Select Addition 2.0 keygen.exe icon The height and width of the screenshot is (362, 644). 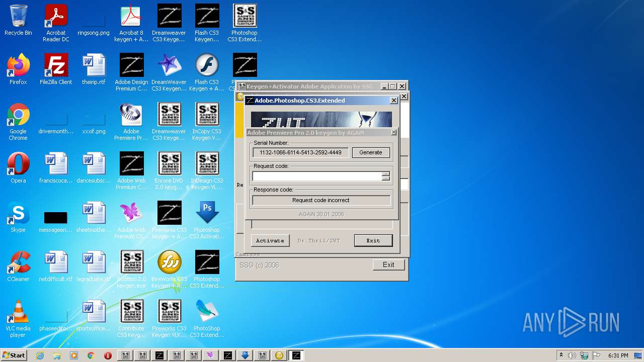(131, 269)
